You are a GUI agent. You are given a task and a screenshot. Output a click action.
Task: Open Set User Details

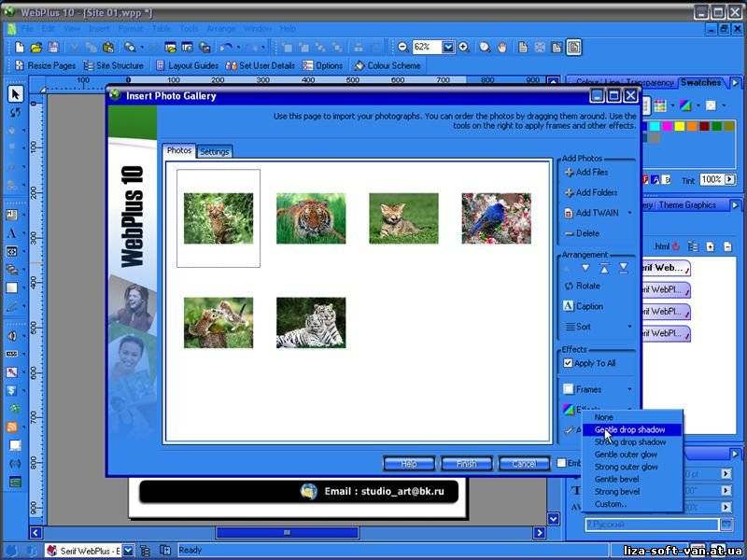(x=261, y=65)
